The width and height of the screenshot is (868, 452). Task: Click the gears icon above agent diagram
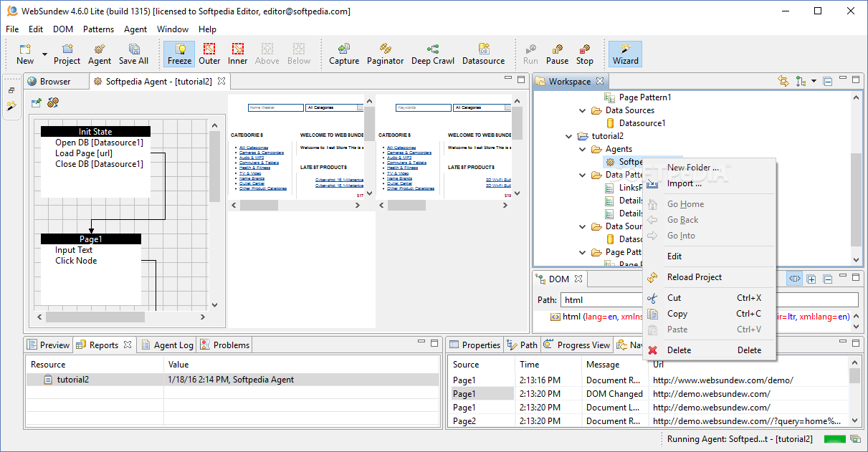click(53, 103)
